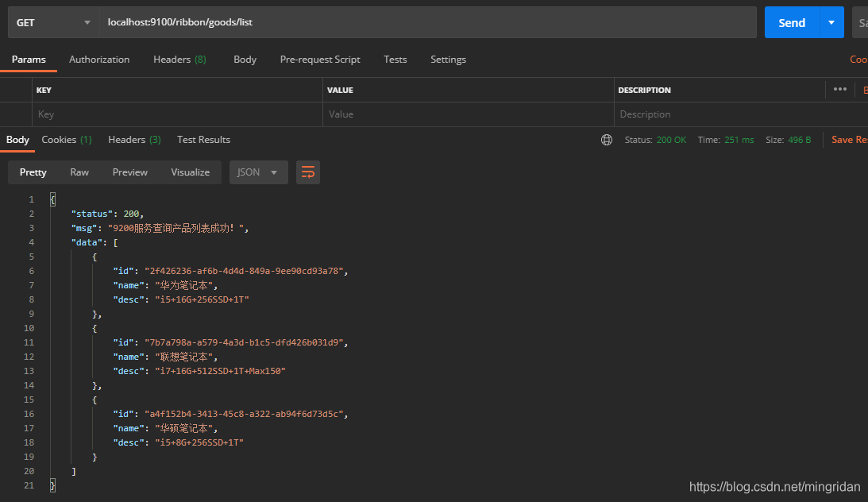Click the name 华为笔记本 value
Viewport: 868px width, 502px height.
(x=183, y=286)
